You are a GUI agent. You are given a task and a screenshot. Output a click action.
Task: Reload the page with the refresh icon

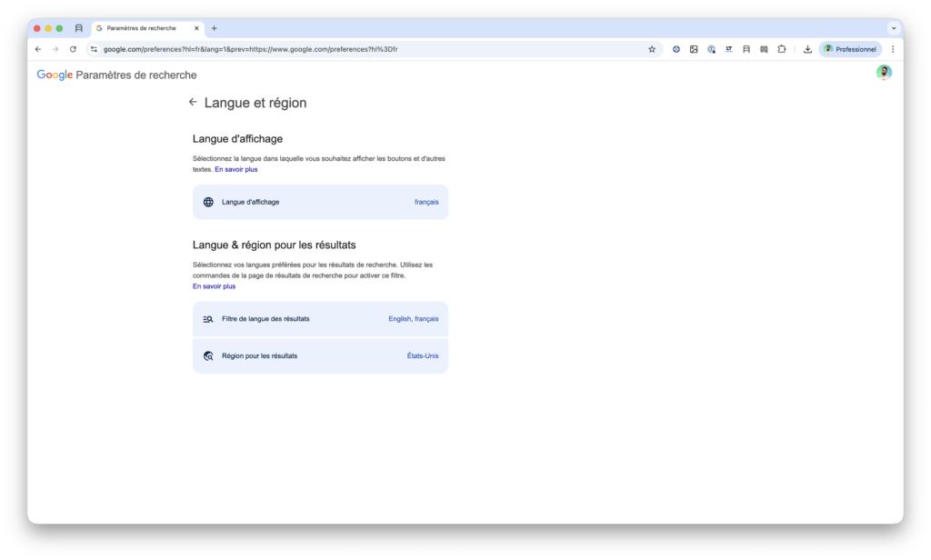pos(73,49)
